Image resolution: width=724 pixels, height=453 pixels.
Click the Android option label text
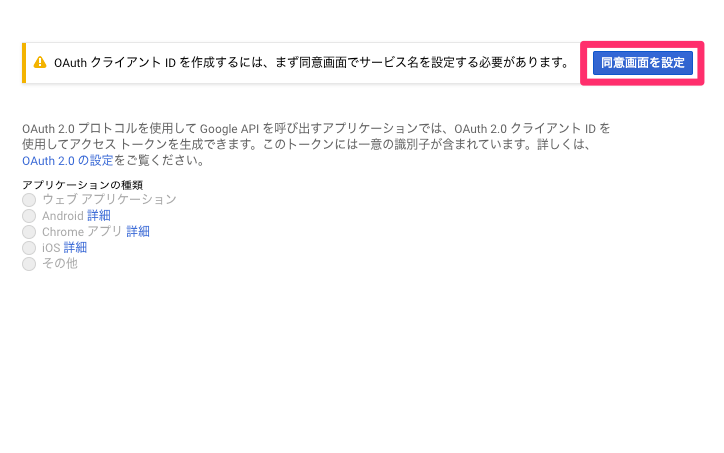pyautogui.click(x=63, y=216)
